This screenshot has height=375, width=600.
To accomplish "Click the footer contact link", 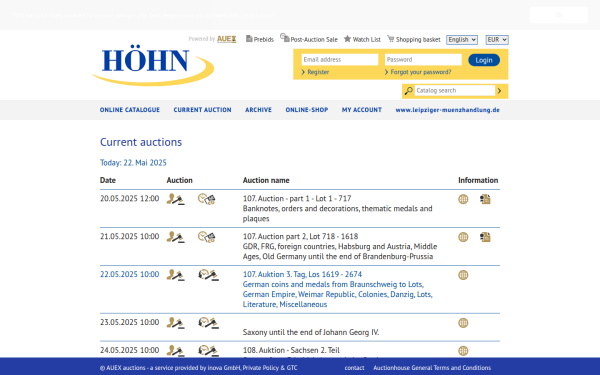I will (354, 368).
